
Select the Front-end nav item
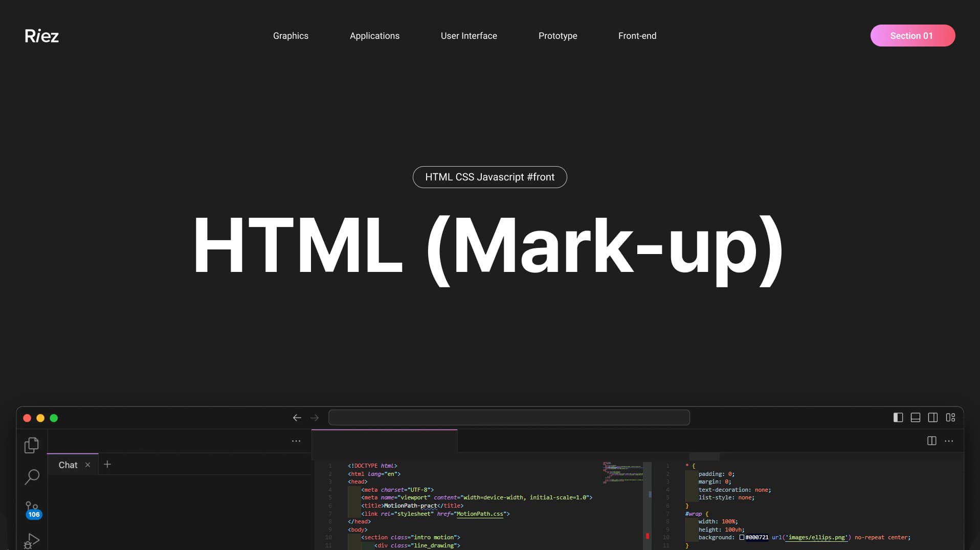637,36
